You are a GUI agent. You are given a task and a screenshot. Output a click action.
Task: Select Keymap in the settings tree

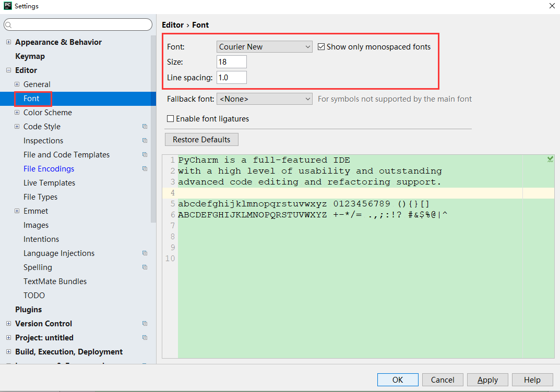tap(30, 56)
